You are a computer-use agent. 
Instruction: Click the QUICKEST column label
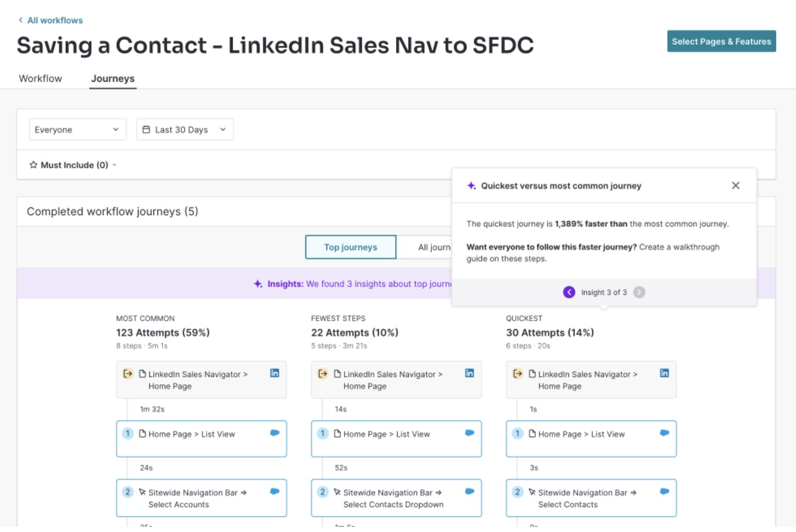pyautogui.click(x=524, y=318)
